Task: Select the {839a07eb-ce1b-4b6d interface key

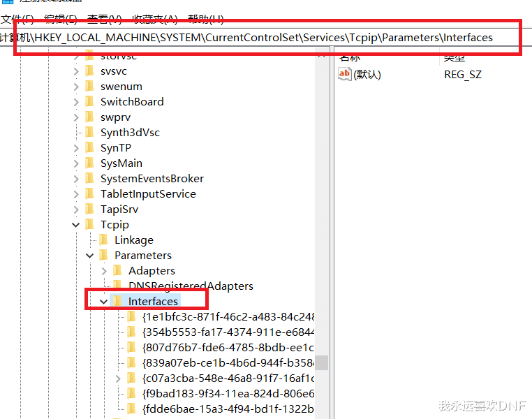Action: 228,362
